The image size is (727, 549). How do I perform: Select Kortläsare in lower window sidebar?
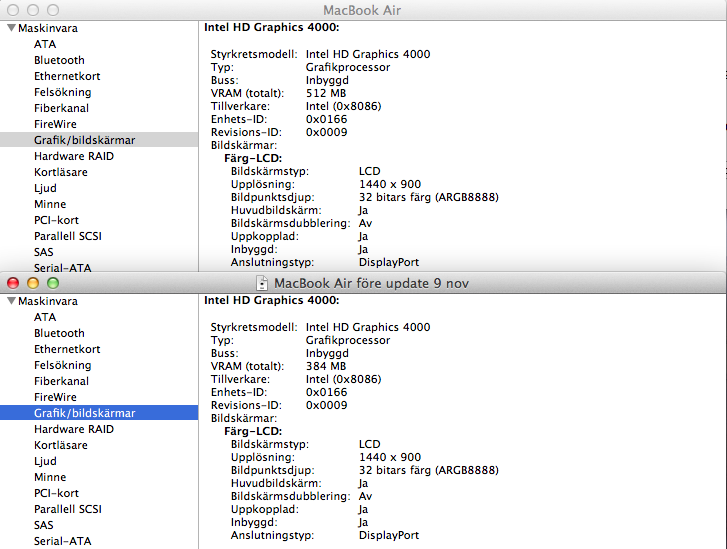(x=61, y=445)
